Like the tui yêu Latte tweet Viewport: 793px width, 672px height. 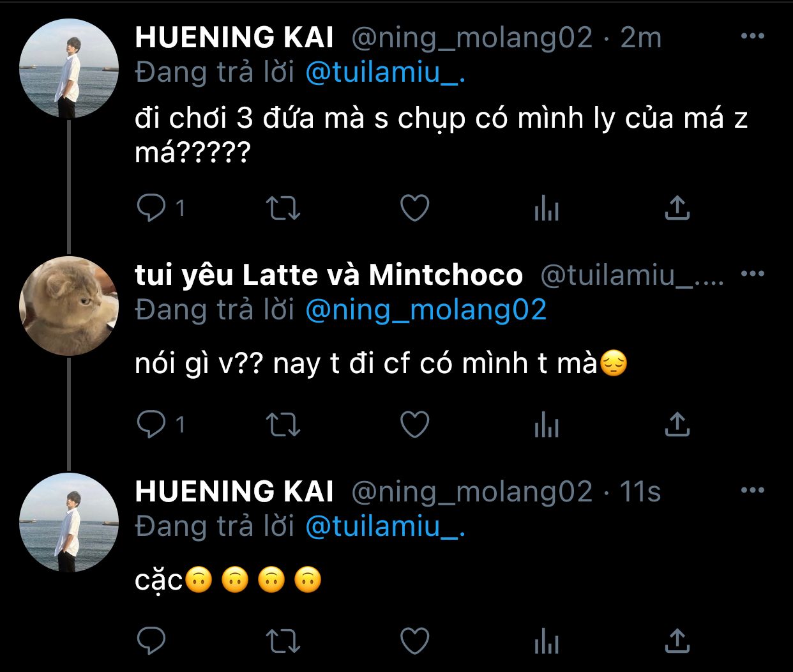tap(414, 425)
